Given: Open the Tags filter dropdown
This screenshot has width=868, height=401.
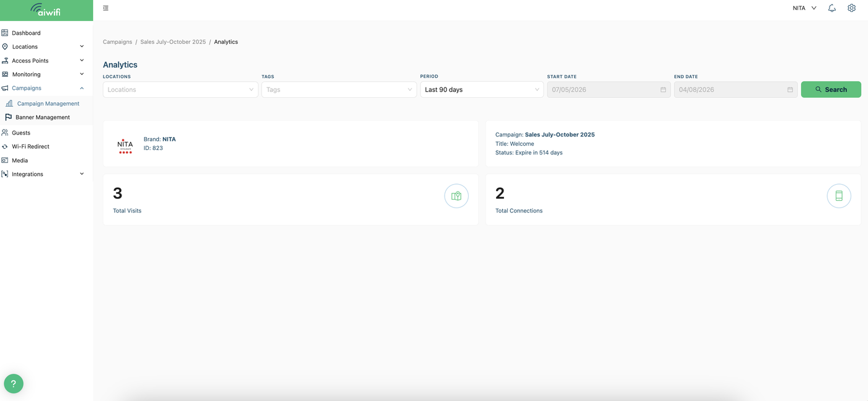Looking at the screenshot, I should (339, 90).
